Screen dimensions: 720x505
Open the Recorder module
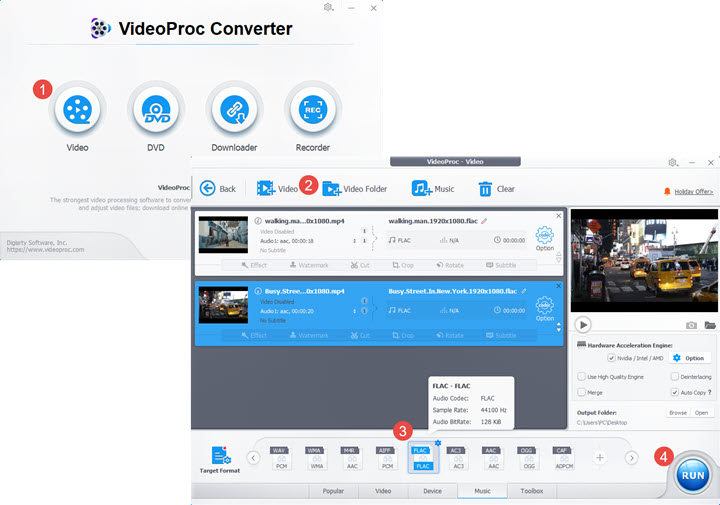tap(313, 110)
